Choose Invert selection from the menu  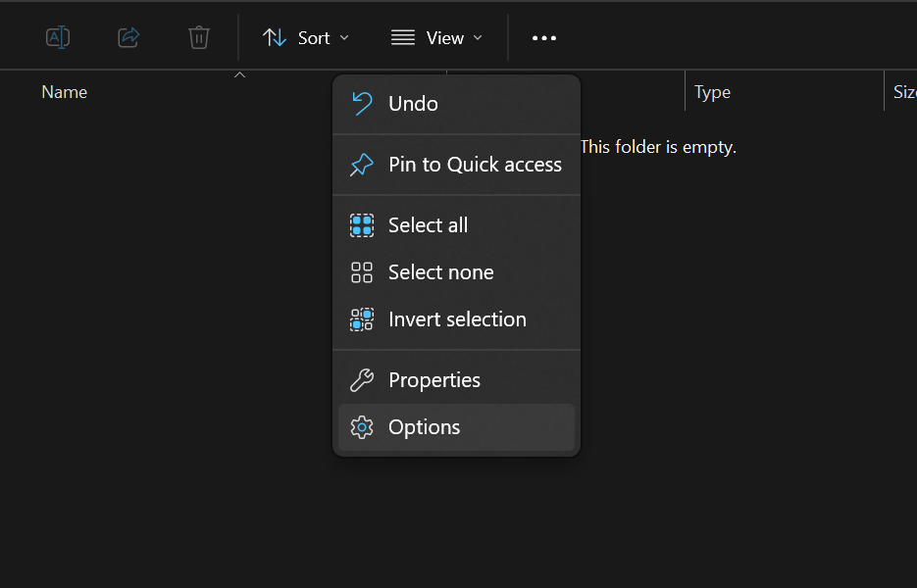coord(456,319)
